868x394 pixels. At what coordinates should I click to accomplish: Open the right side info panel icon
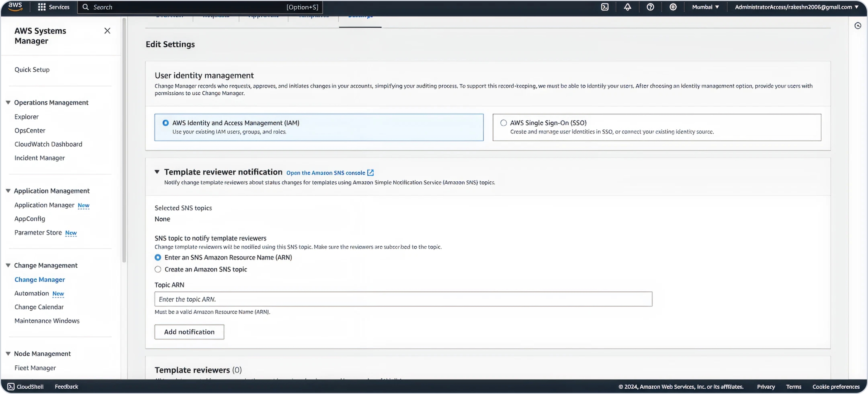(858, 26)
